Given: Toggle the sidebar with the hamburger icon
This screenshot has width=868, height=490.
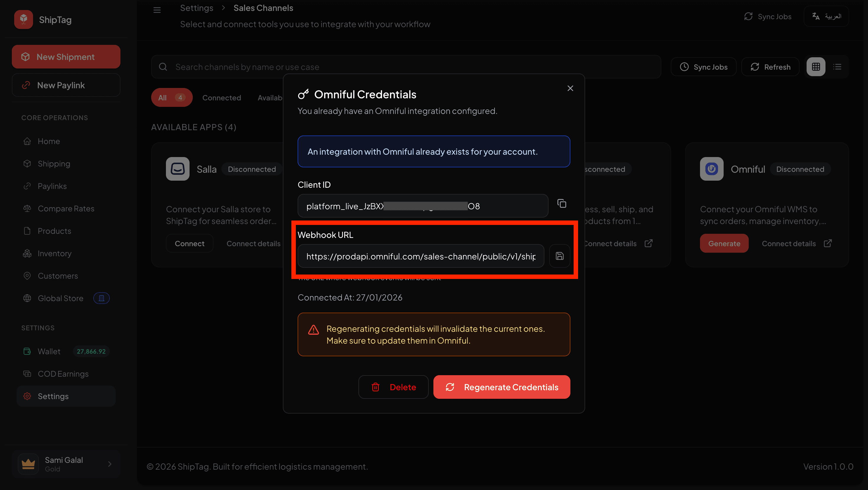Looking at the screenshot, I should (157, 10).
